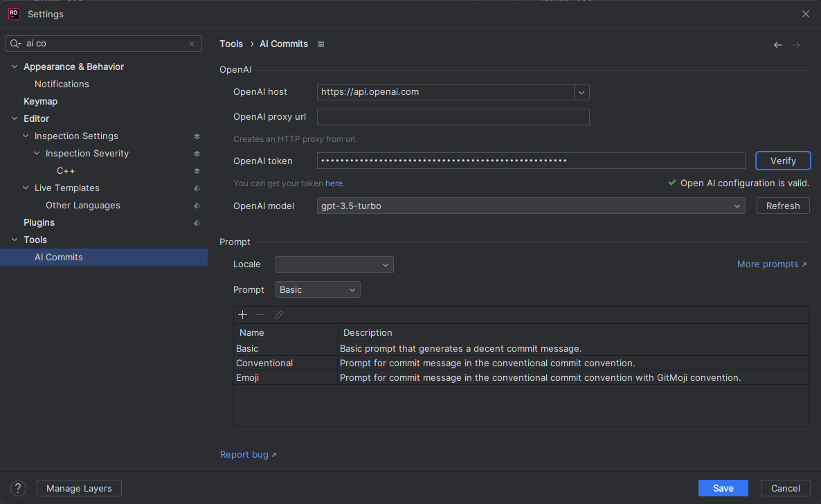The width and height of the screenshot is (821, 504).
Task: Open the More prompts link
Action: pos(771,264)
